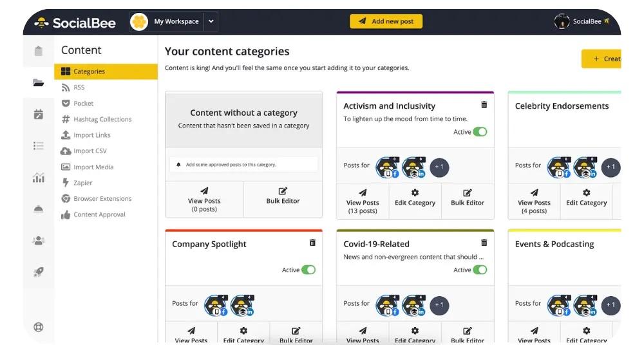Expand the My Workspace dropdown arrow
The image size is (644, 354).
(x=211, y=22)
